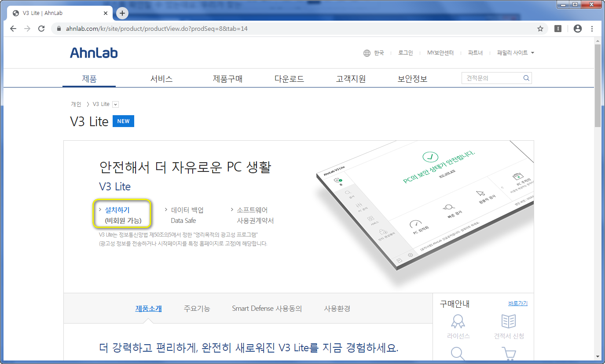Image resolution: width=605 pixels, height=364 pixels.
Task: Click the search magnifier in 견적문의 box
Action: click(526, 78)
